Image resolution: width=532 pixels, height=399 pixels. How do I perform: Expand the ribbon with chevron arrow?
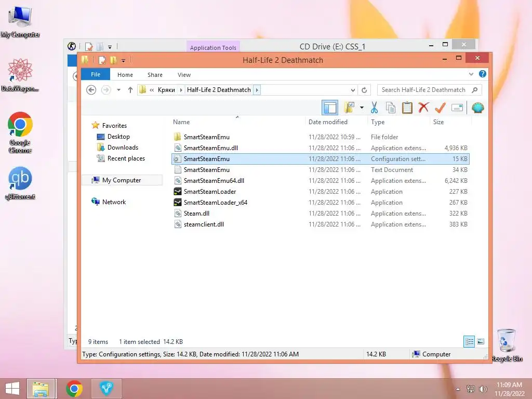(x=471, y=74)
